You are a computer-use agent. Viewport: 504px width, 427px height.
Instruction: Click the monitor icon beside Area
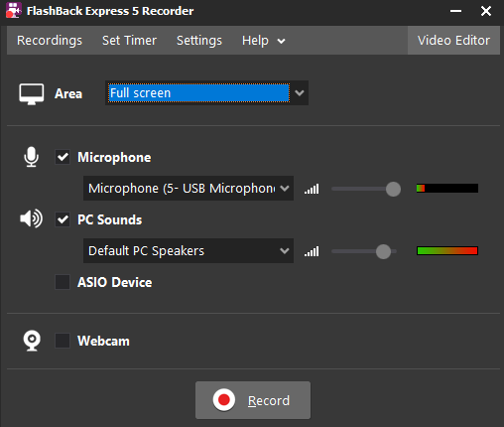point(32,94)
